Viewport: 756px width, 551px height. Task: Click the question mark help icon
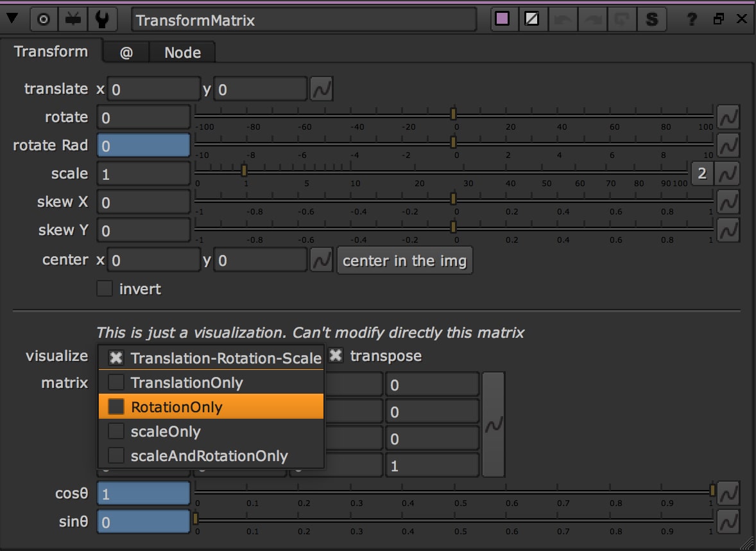(691, 19)
